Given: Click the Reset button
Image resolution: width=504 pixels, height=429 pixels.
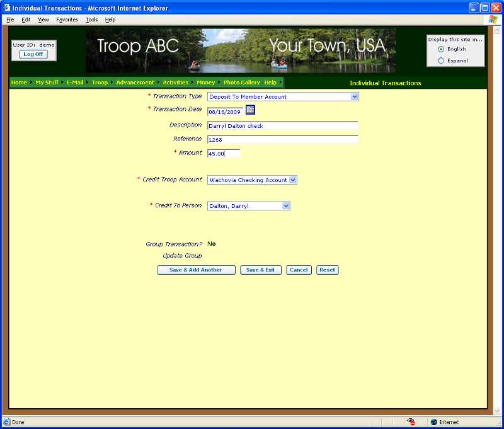Looking at the screenshot, I should click(327, 270).
